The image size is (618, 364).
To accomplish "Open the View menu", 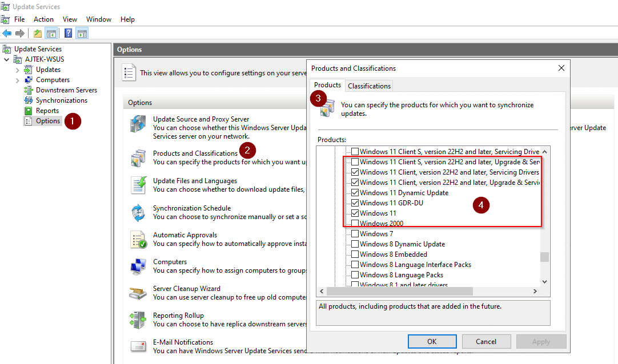I will pos(70,19).
